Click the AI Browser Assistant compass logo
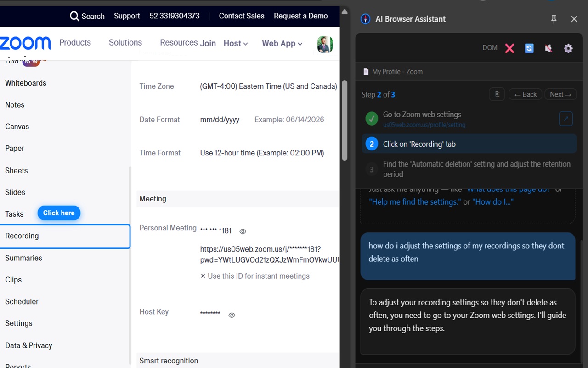Viewport: 588px width, 368px height. pyautogui.click(x=366, y=19)
